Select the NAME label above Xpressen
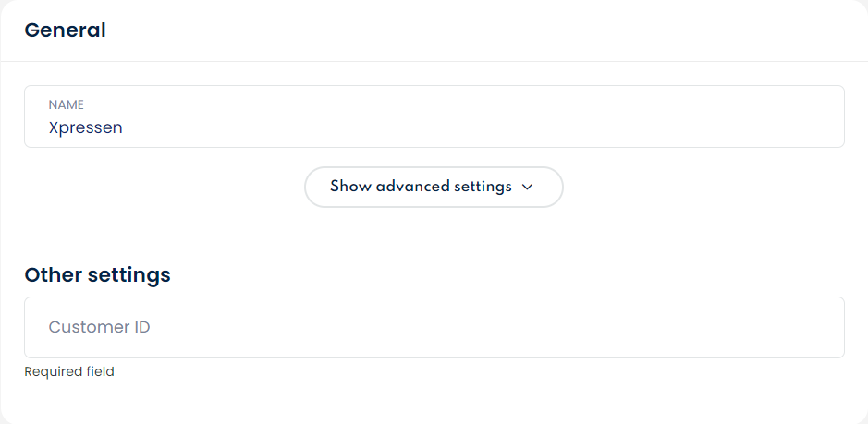The width and height of the screenshot is (868, 424). pyautogui.click(x=67, y=105)
